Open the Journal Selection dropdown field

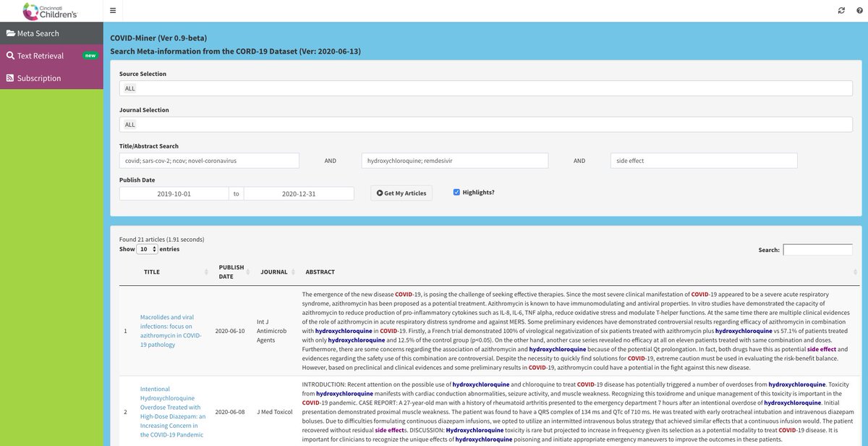pyautogui.click(x=485, y=125)
